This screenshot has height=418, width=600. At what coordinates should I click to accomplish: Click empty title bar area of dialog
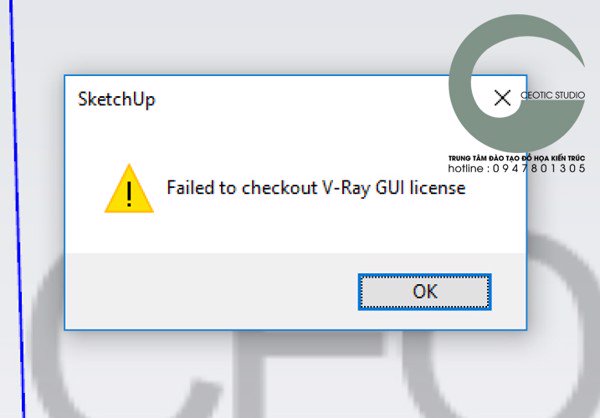coord(306,99)
